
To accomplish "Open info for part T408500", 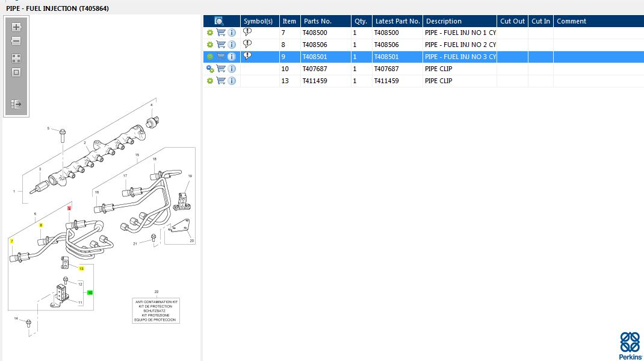I will coord(232,33).
